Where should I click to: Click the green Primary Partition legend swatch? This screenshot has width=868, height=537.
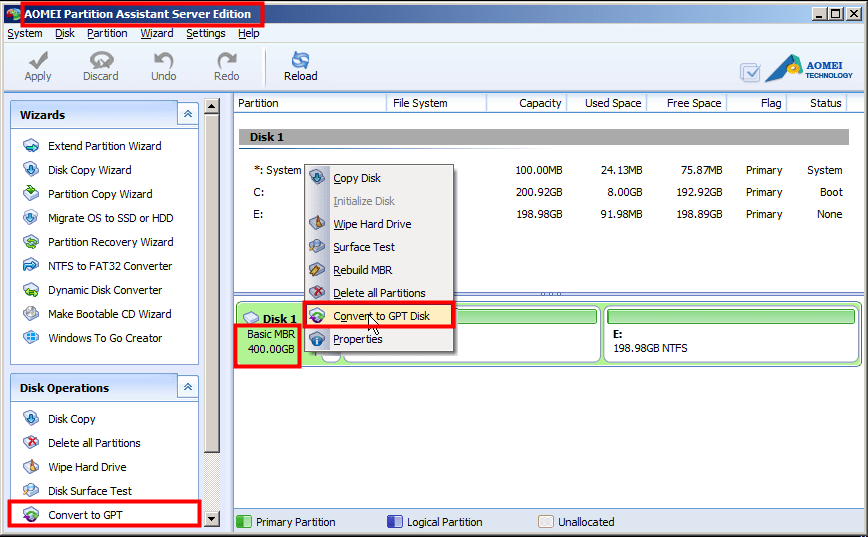pos(244,521)
